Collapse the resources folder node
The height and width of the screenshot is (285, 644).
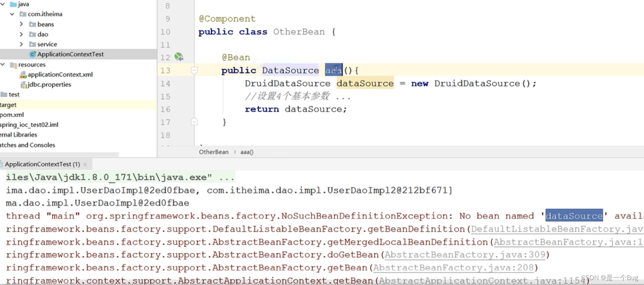click(x=3, y=64)
